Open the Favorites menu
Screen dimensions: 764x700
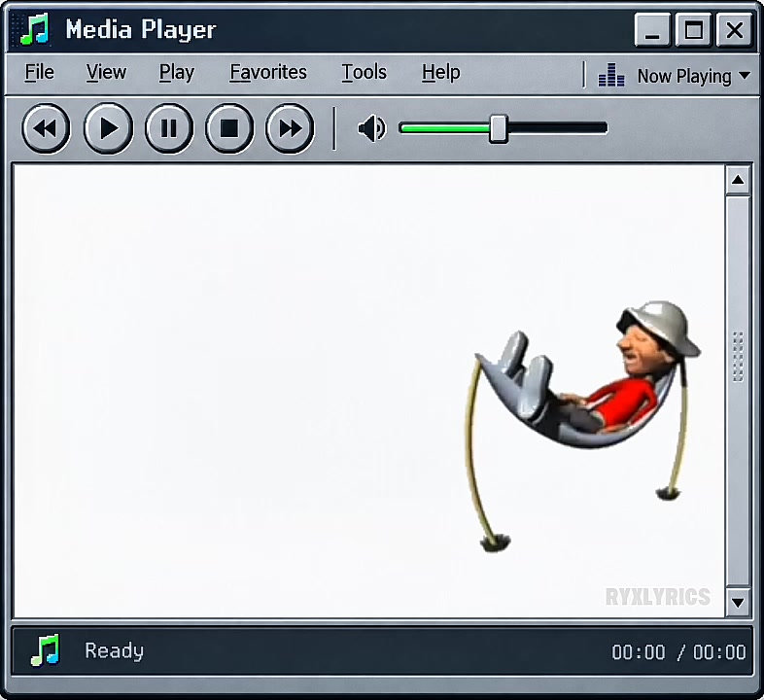pyautogui.click(x=268, y=73)
